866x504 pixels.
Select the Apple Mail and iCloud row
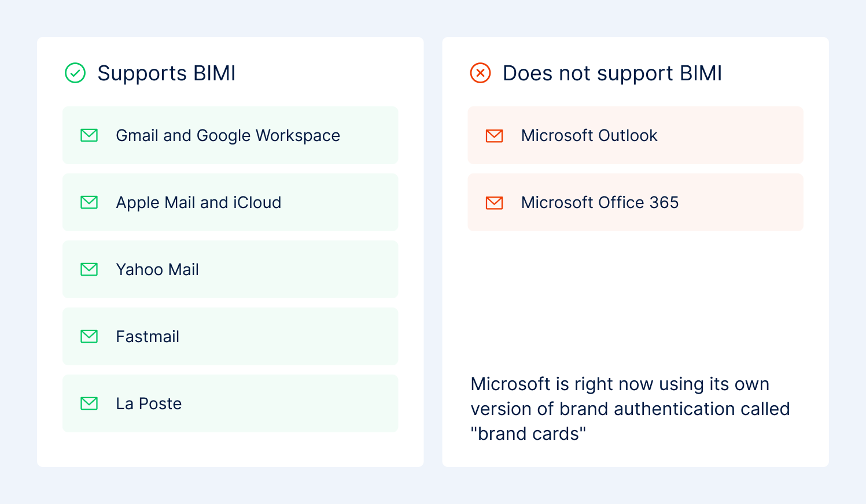(230, 202)
